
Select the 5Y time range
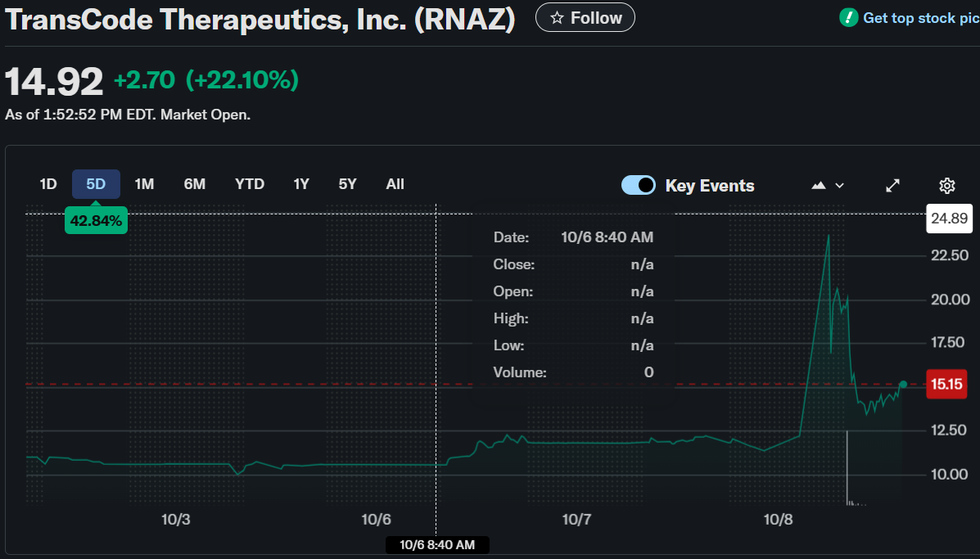point(348,184)
